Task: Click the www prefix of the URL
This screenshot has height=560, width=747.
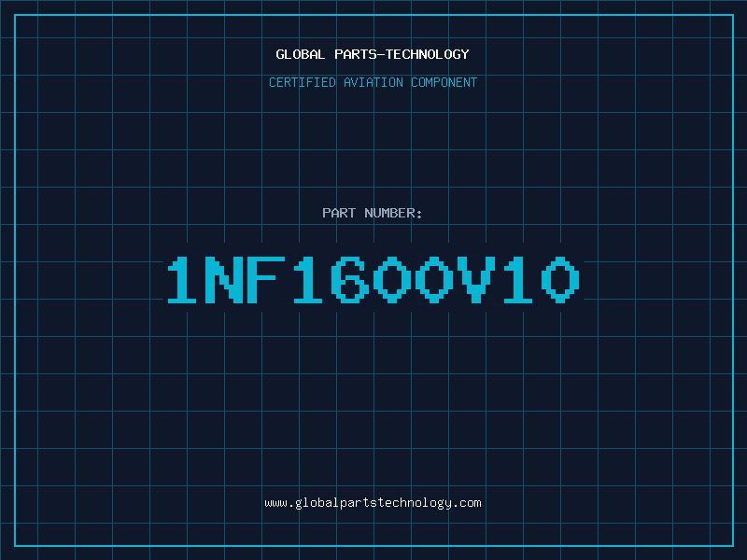Action: [x=276, y=504]
